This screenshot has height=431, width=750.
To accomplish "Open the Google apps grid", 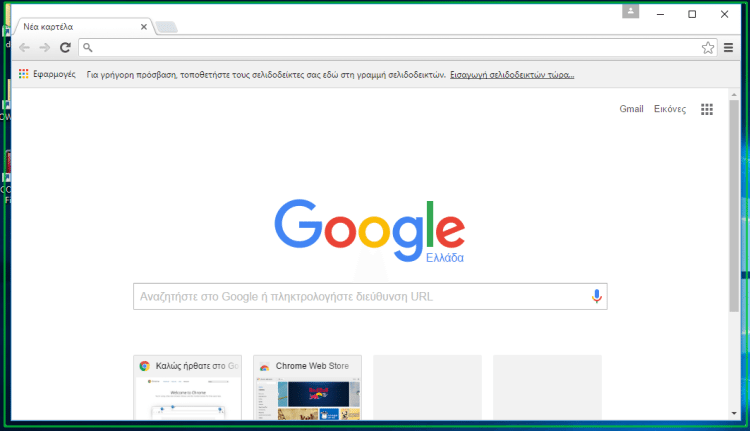I will [707, 109].
